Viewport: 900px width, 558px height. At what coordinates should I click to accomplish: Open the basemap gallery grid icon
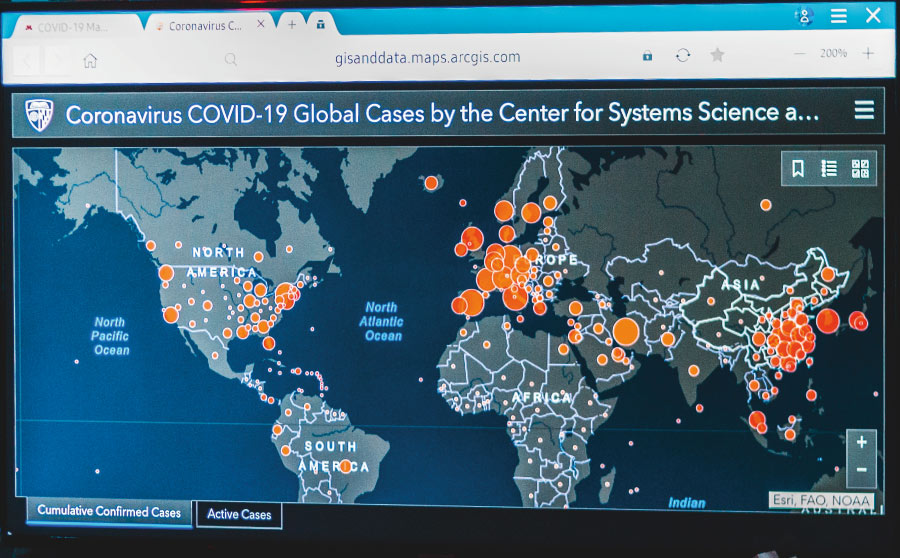point(860,169)
